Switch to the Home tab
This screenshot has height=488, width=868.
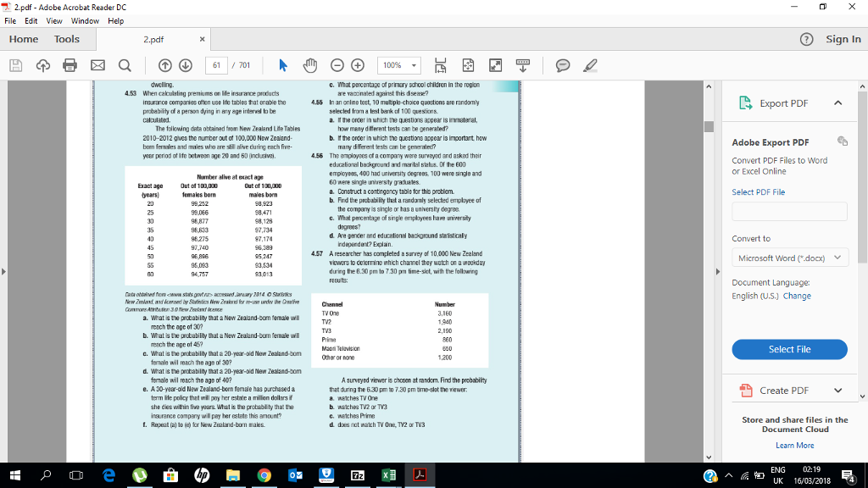pos(23,39)
